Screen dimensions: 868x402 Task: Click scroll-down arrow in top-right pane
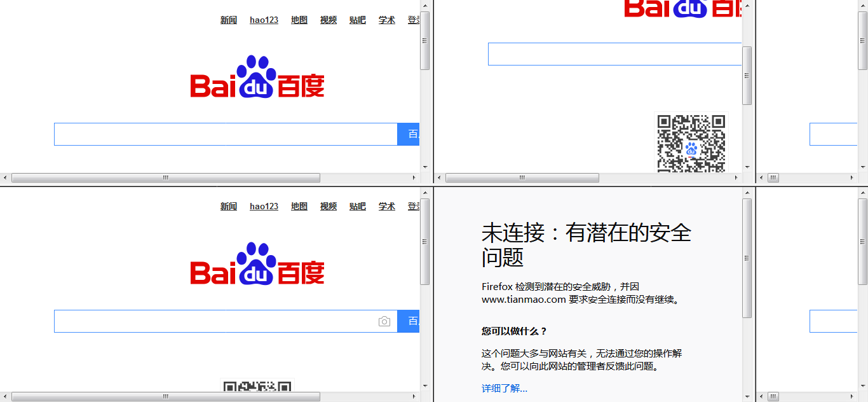pyautogui.click(x=863, y=167)
